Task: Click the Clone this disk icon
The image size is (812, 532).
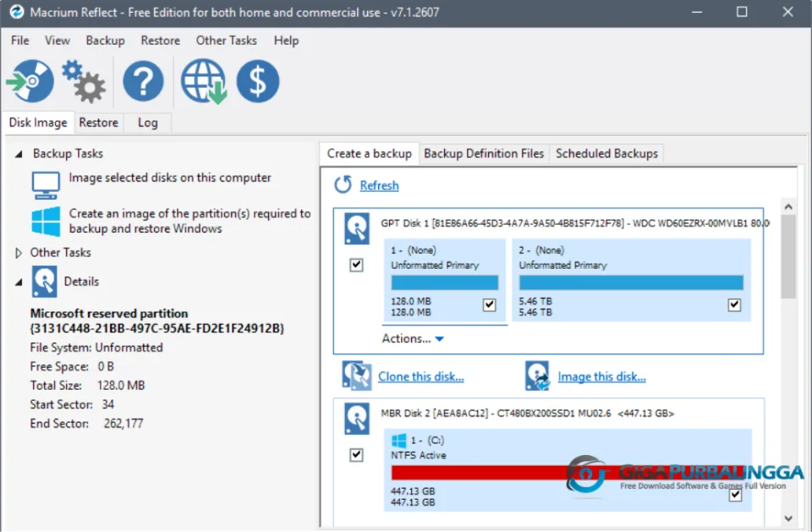Action: (x=356, y=376)
